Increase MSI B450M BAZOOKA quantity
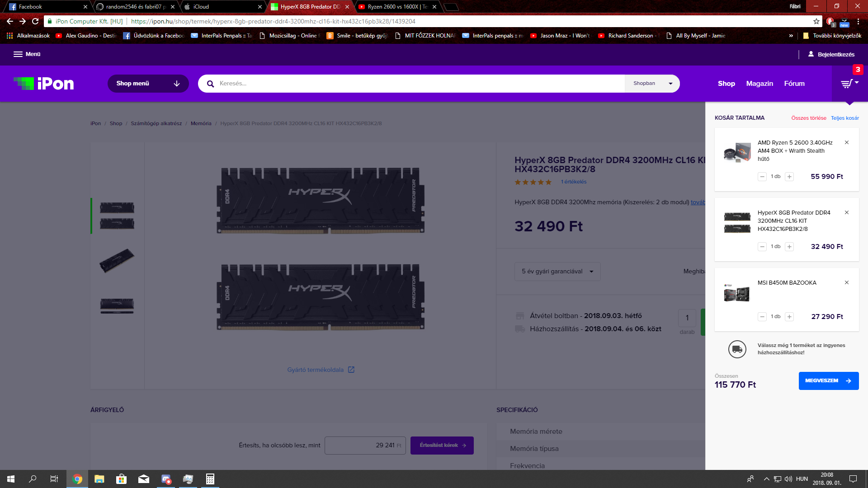 (x=789, y=317)
